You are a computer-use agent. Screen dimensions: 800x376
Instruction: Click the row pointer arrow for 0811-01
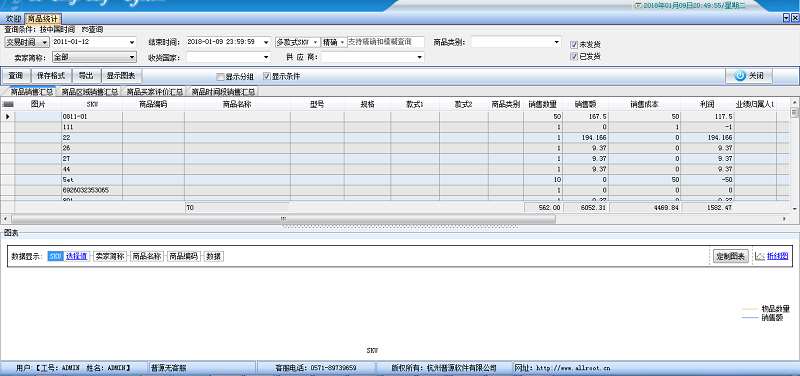8,116
